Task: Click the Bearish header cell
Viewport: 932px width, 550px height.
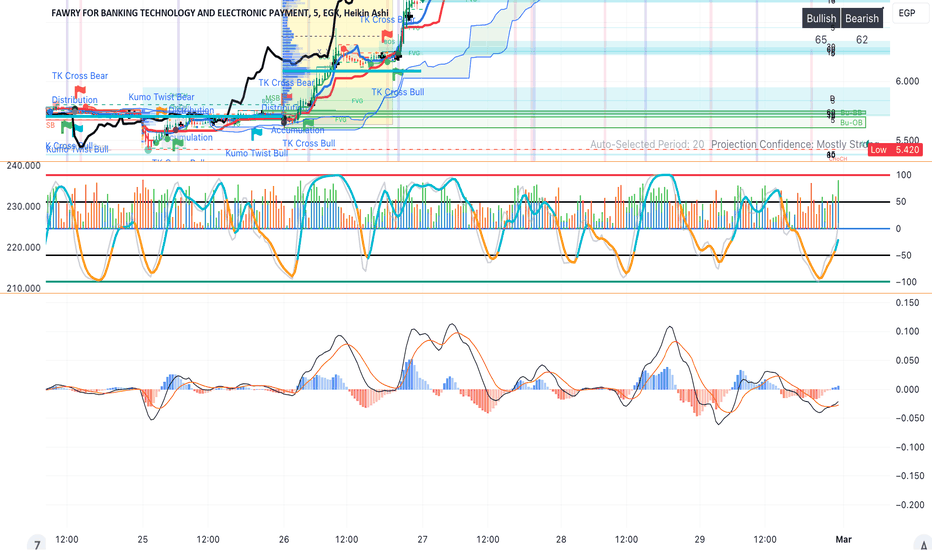Action: [x=862, y=18]
